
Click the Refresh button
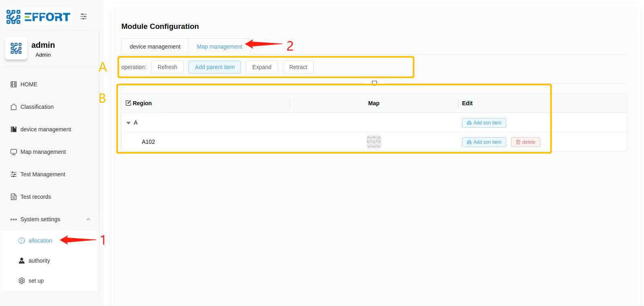click(x=167, y=67)
